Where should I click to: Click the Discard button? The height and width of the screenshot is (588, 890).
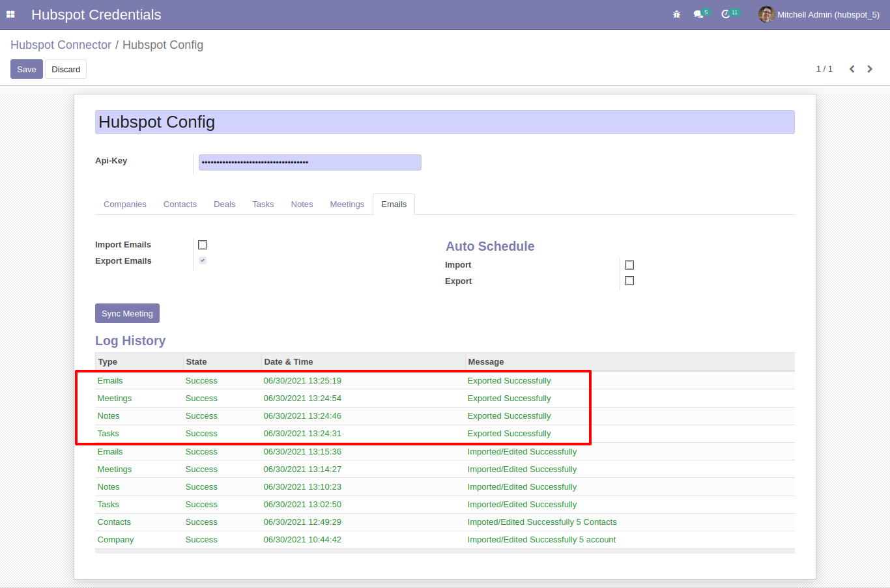point(66,69)
